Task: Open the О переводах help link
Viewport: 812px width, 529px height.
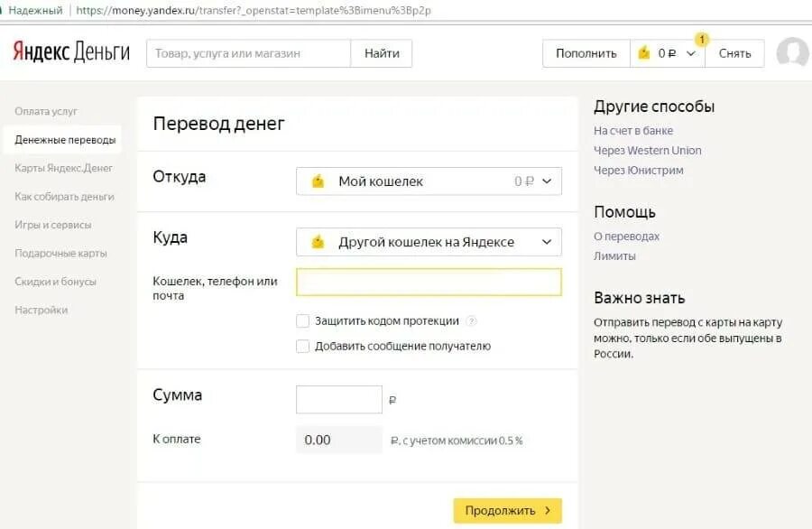Action: tap(627, 237)
